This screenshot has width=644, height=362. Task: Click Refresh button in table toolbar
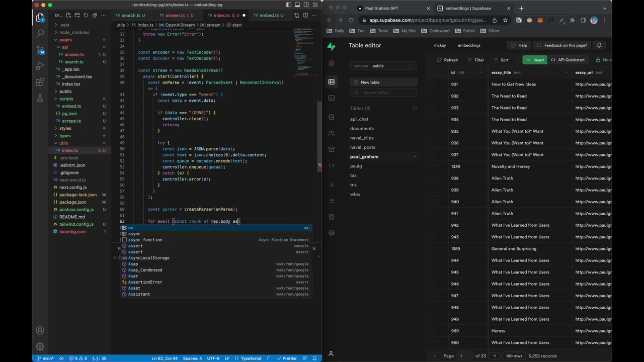pos(447,60)
